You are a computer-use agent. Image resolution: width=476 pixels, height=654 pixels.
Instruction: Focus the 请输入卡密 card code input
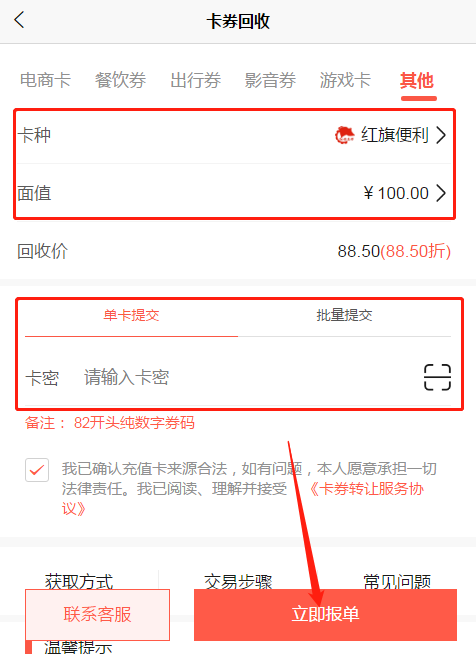coord(250,377)
